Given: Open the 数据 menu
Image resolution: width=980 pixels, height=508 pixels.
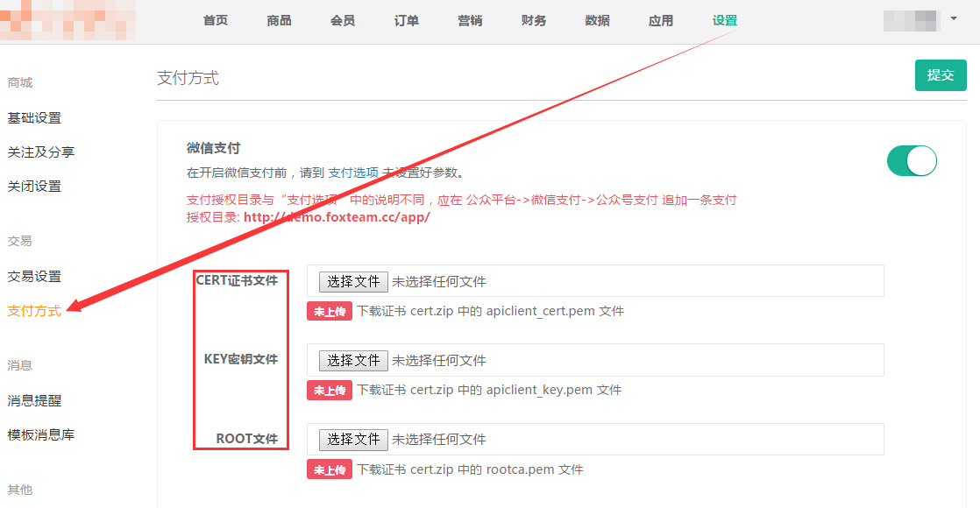Looking at the screenshot, I should click(x=597, y=20).
